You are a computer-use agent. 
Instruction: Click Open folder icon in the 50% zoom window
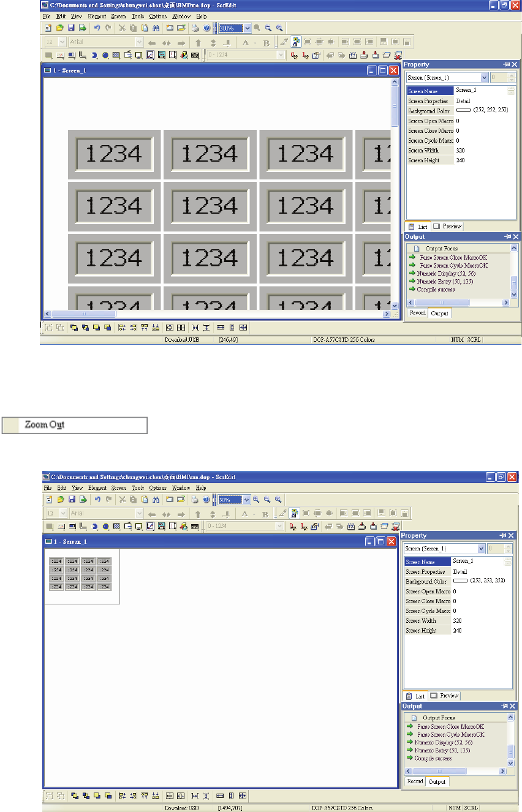60,499
